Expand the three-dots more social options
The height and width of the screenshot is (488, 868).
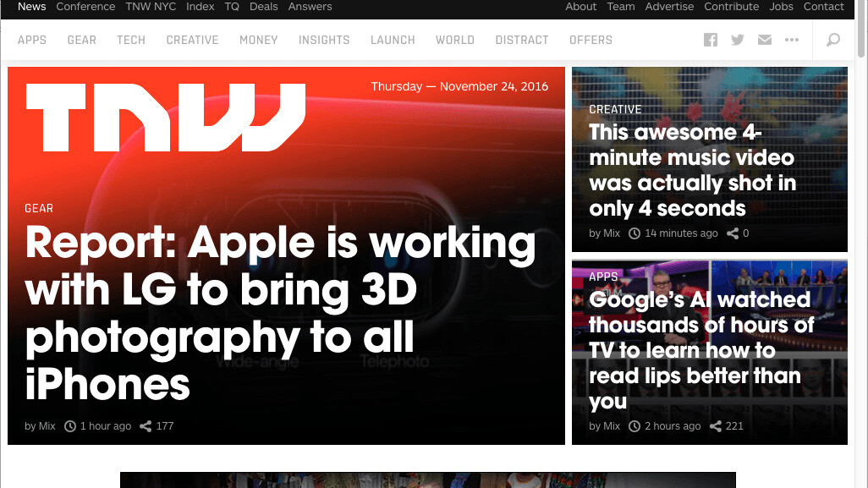(x=792, y=40)
